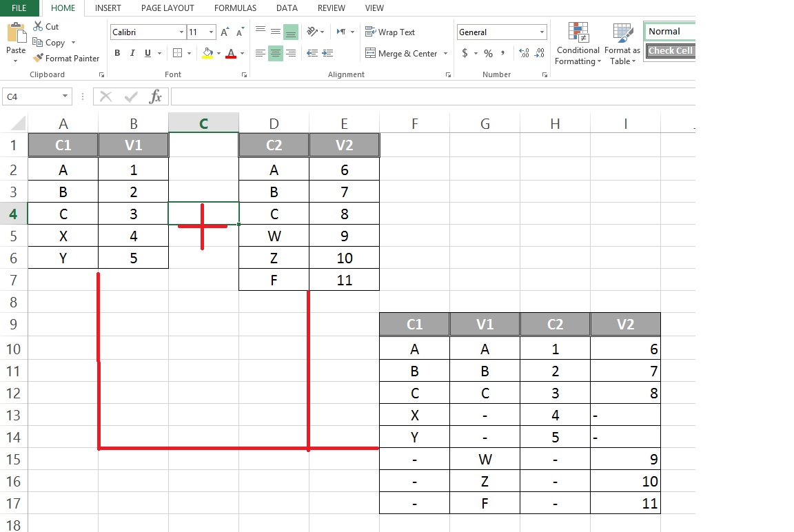Screen dimensions: 794x532
Task: Expand the General number format dropdown
Action: point(540,32)
